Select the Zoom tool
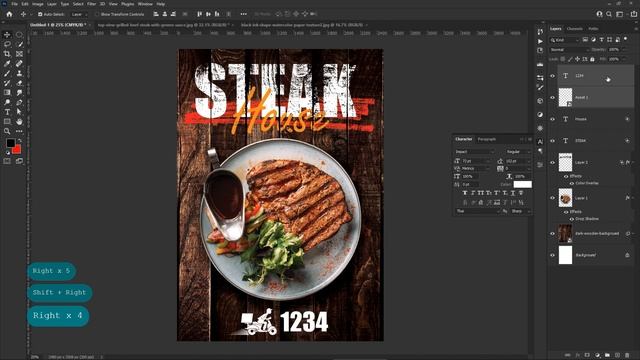Viewport: 640px width, 360px height. point(7,131)
